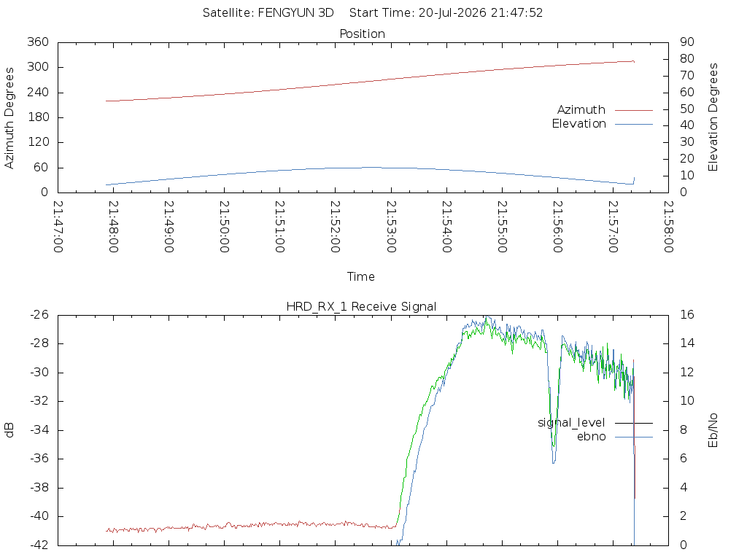Click the 6 Eb/No axis value
This screenshot has height=560, width=747.
click(x=683, y=459)
